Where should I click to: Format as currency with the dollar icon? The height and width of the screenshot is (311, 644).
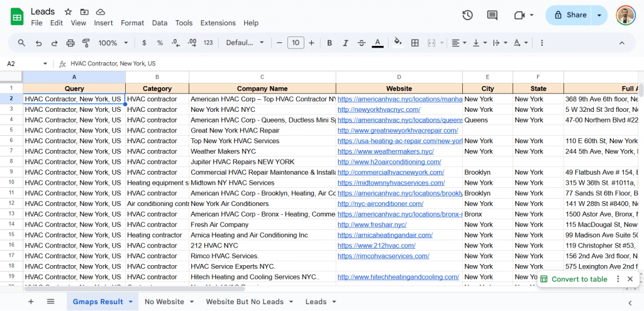pyautogui.click(x=144, y=43)
